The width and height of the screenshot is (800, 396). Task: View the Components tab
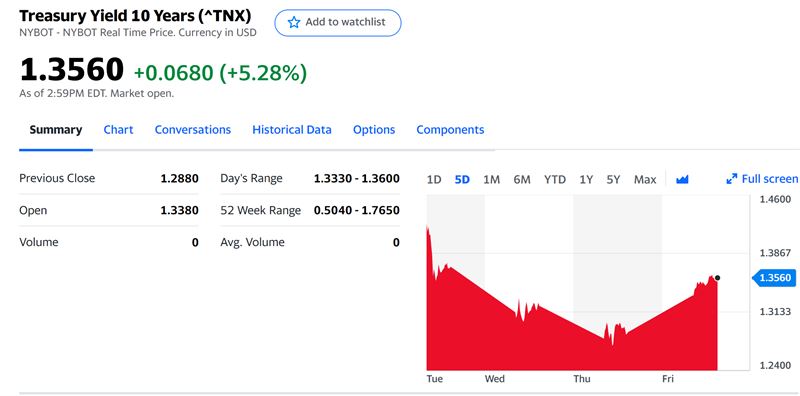point(450,130)
